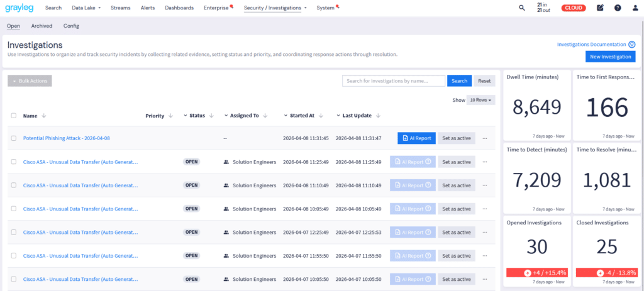Open the Dashboards menu item
Image resolution: width=644 pixels, height=291 pixels.
coord(180,8)
